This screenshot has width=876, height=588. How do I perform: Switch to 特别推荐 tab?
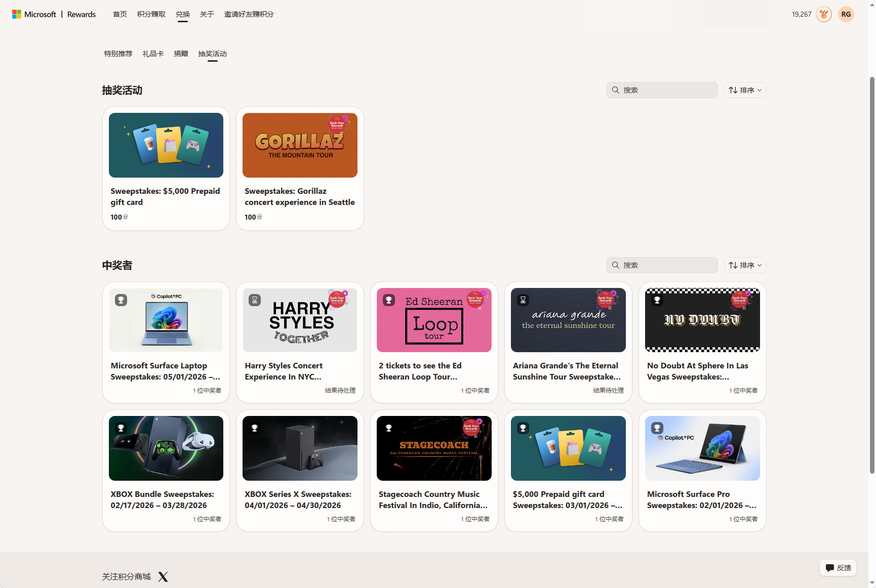click(118, 54)
